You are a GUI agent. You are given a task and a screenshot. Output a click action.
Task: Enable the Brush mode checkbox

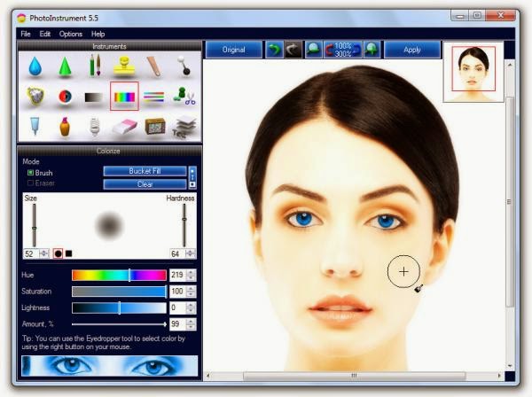tap(30, 173)
